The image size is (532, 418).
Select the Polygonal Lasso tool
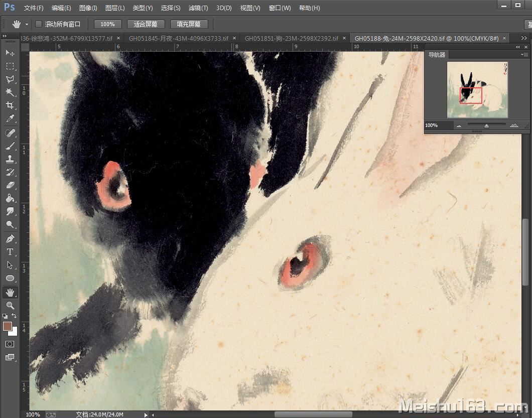[10, 79]
